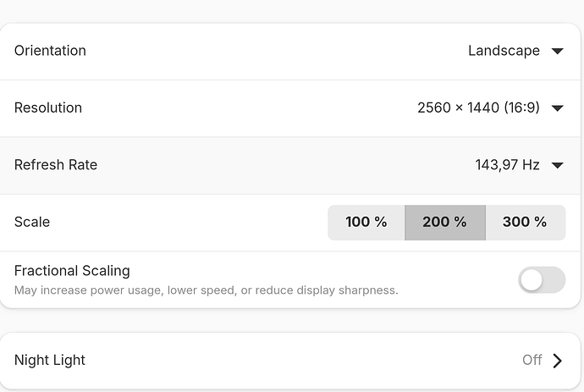Click the Fractional Scaling title text
This screenshot has height=392, width=584.
(72, 272)
